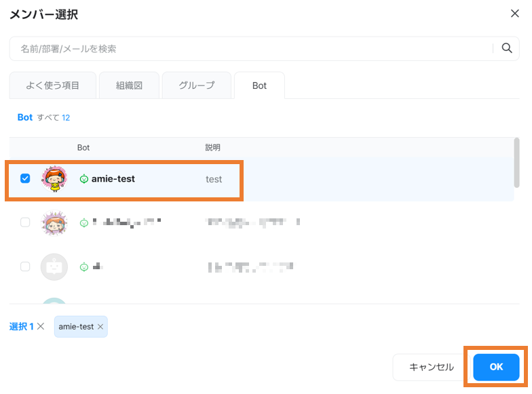Click the amie-test bot avatar
This screenshot has width=532, height=394.
(x=54, y=179)
